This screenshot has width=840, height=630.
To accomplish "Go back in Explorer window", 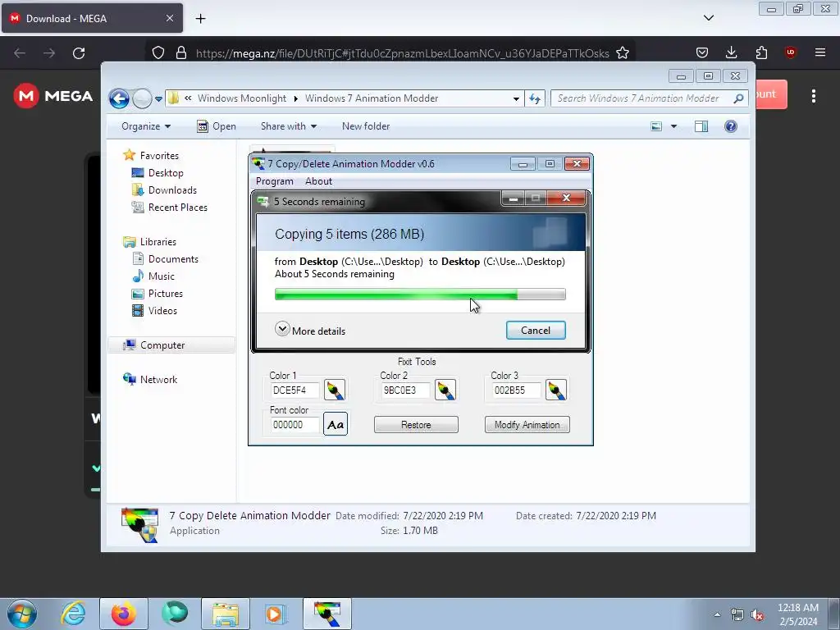I will [119, 98].
